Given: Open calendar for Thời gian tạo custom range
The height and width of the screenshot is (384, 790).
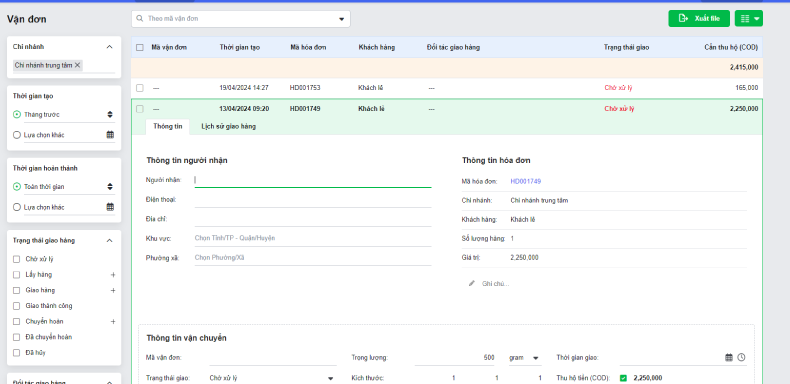Looking at the screenshot, I should point(110,135).
